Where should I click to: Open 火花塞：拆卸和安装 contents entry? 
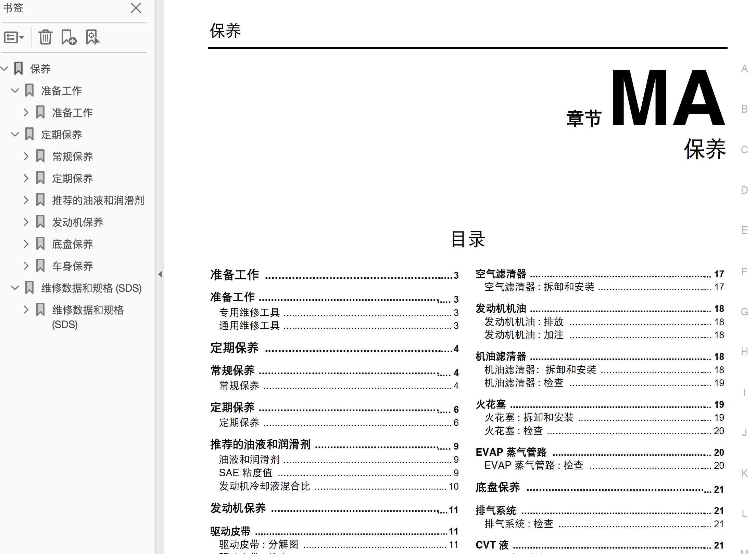604,417
